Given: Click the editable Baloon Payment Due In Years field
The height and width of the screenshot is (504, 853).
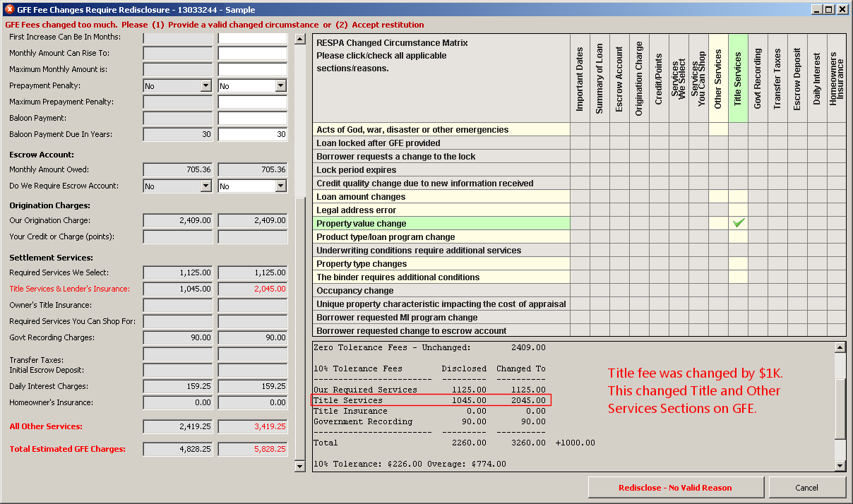Looking at the screenshot, I should [x=252, y=135].
